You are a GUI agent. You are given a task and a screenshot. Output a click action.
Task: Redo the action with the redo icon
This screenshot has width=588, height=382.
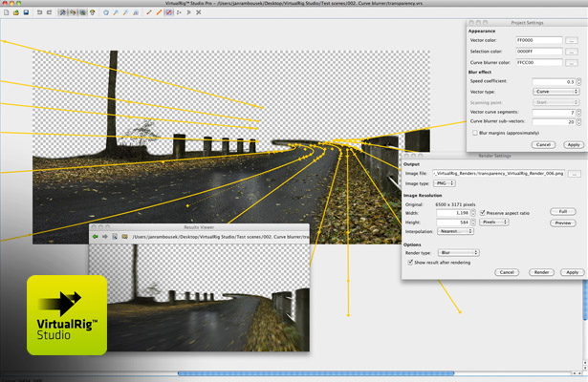(x=49, y=12)
